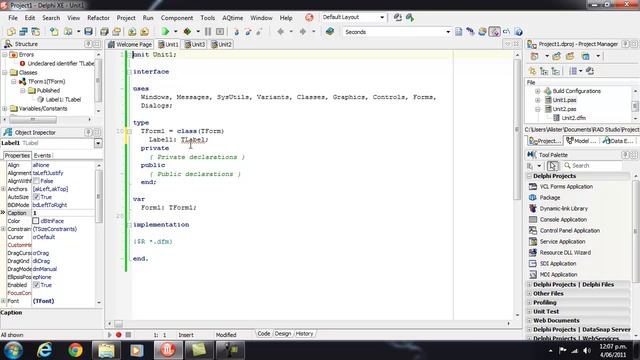This screenshot has width=640, height=360.
Task: Select Dynamic-link Library in Tool Palette
Action: click(x=563, y=209)
